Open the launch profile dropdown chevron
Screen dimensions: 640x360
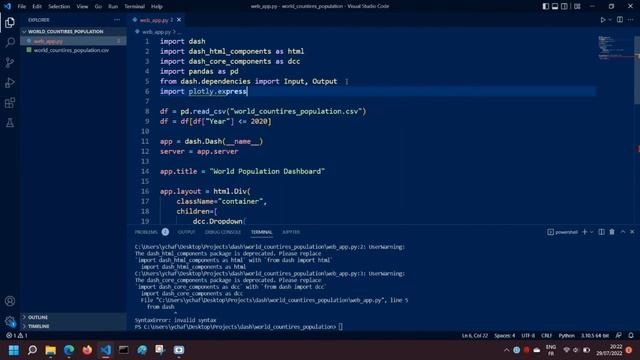(x=592, y=232)
